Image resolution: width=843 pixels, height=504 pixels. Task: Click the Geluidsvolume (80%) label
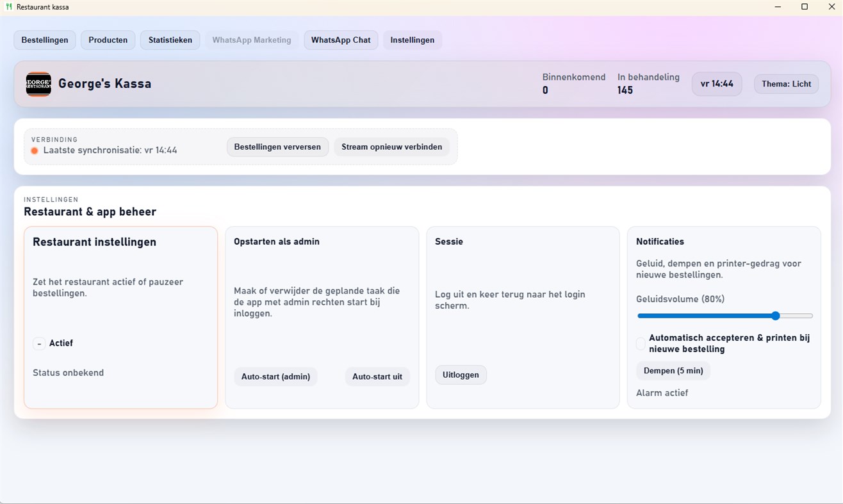click(680, 299)
